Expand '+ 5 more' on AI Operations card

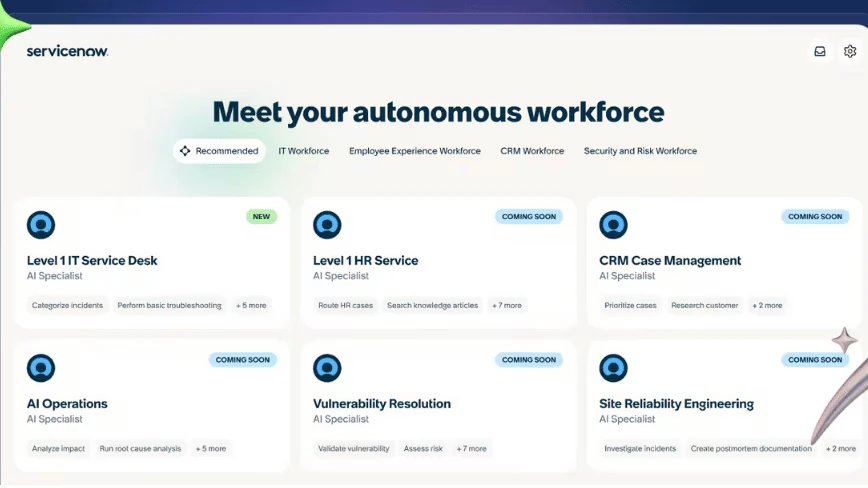coord(211,449)
